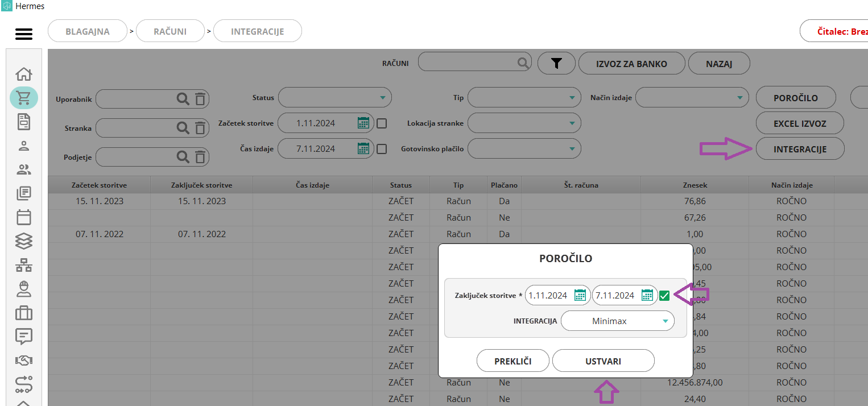Open the Gotovinsko plačilo dropdown
868x406 pixels.
pos(524,149)
